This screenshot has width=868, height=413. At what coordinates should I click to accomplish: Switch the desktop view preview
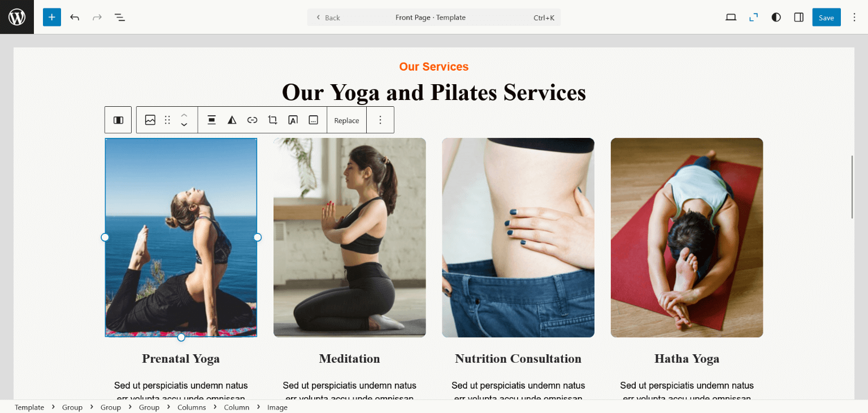point(731,18)
